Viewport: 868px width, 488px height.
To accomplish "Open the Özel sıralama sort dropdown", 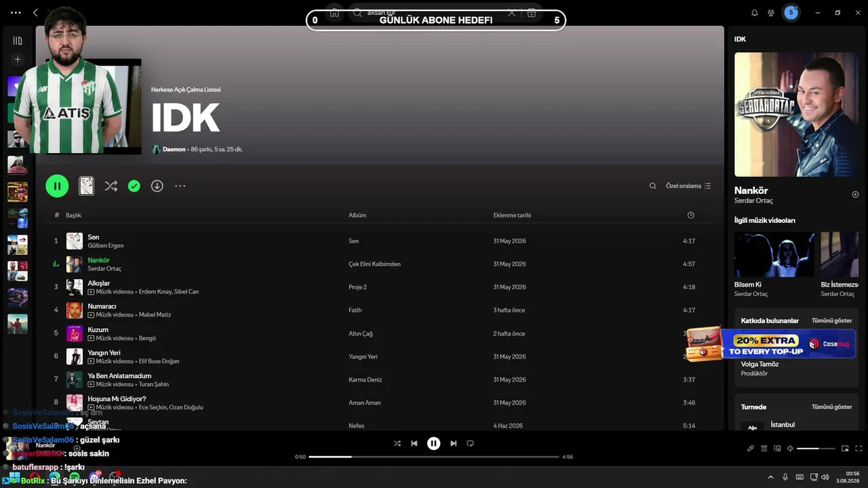I will point(688,186).
